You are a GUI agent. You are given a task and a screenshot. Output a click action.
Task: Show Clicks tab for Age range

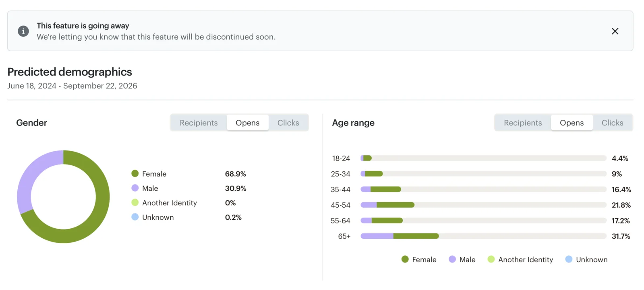pos(612,123)
